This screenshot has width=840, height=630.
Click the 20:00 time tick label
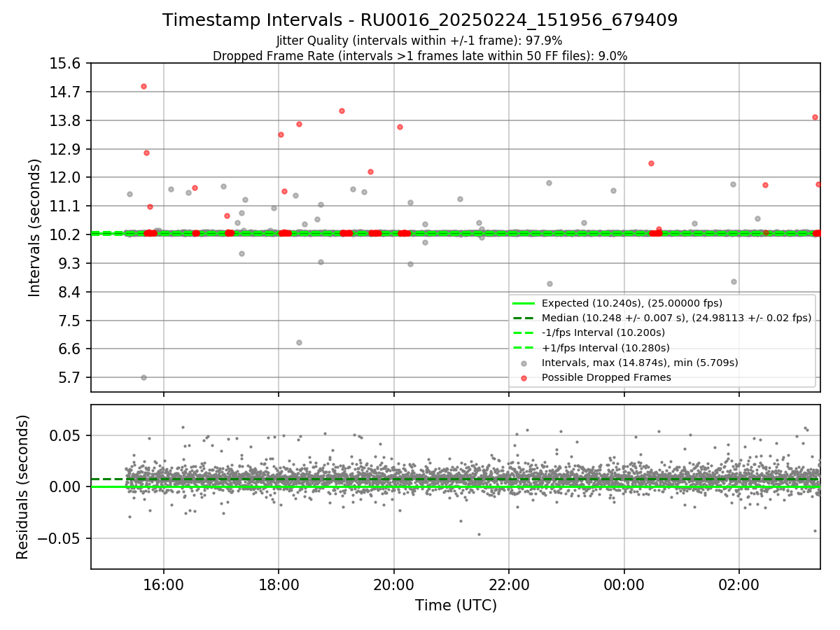[x=393, y=585]
